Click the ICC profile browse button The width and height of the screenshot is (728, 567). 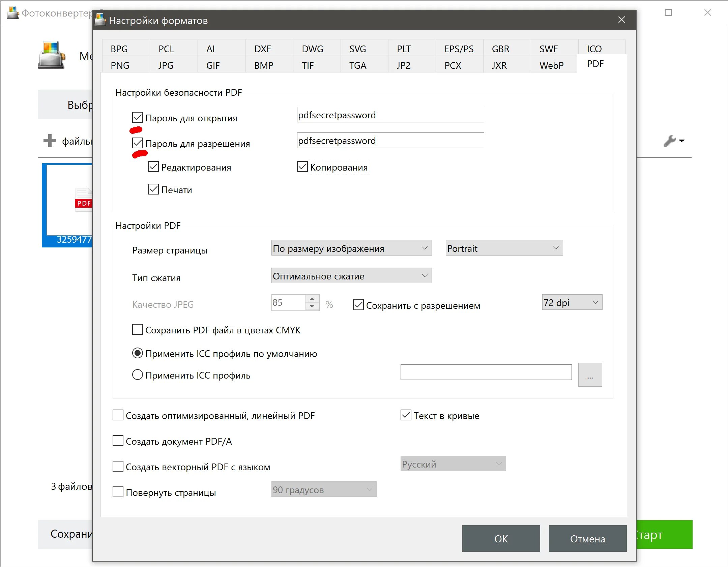tap(590, 375)
